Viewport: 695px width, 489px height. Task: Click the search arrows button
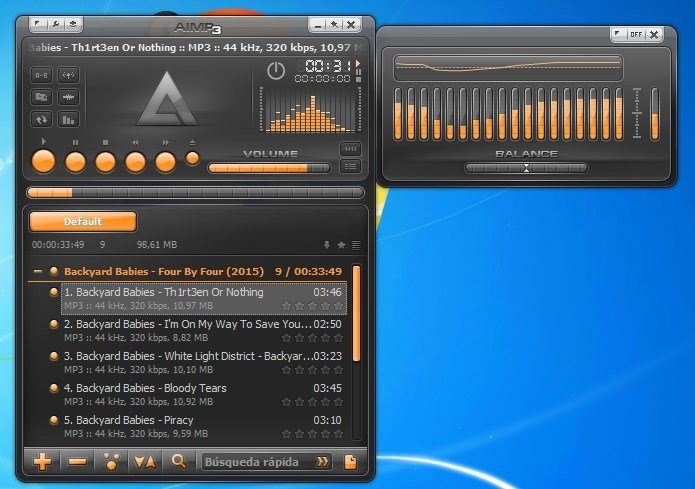tap(322, 462)
